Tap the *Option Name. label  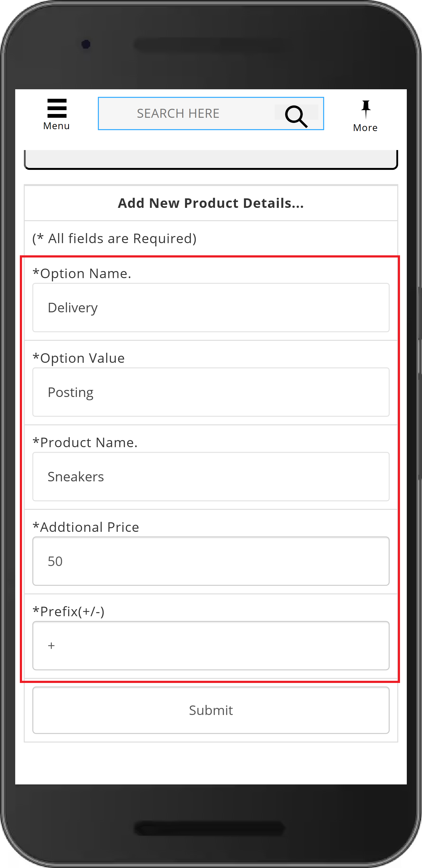click(82, 274)
